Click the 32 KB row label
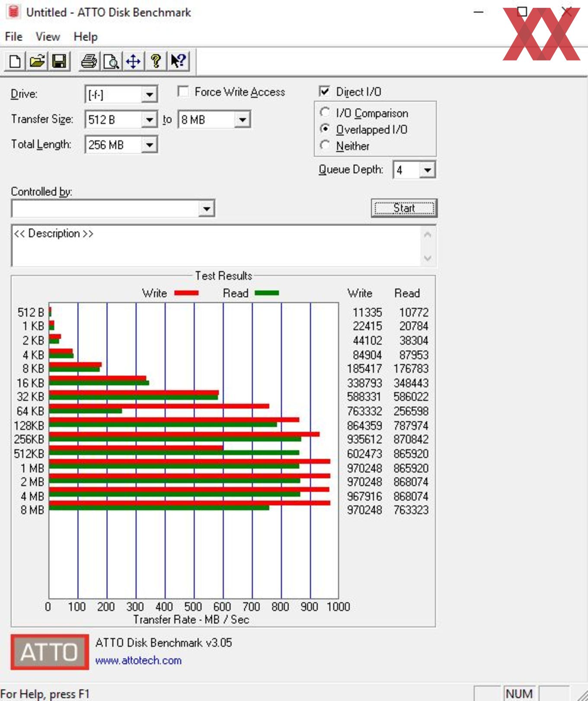Screen dimensions: 588x701 click(31, 397)
